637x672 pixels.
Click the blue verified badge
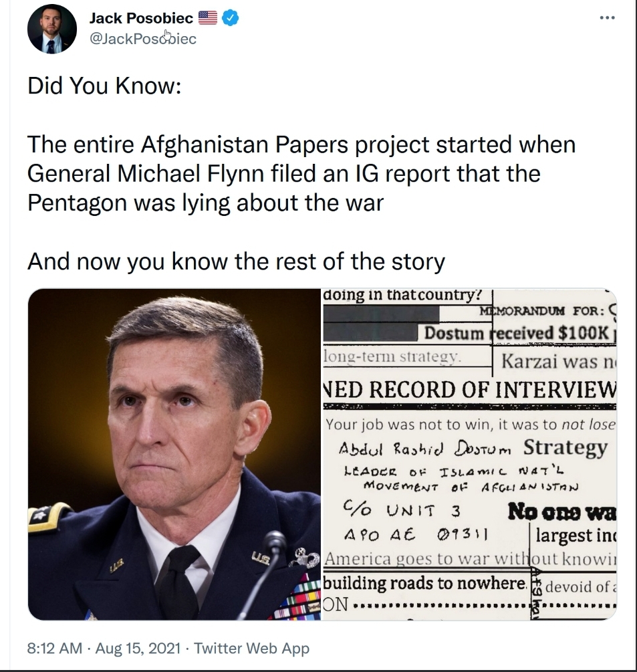pos(231,19)
